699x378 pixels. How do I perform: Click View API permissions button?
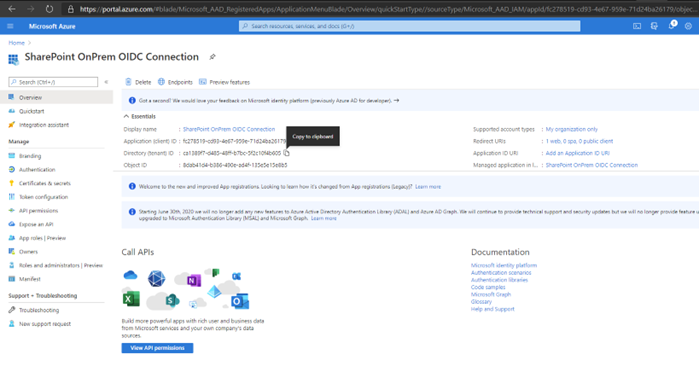(157, 348)
